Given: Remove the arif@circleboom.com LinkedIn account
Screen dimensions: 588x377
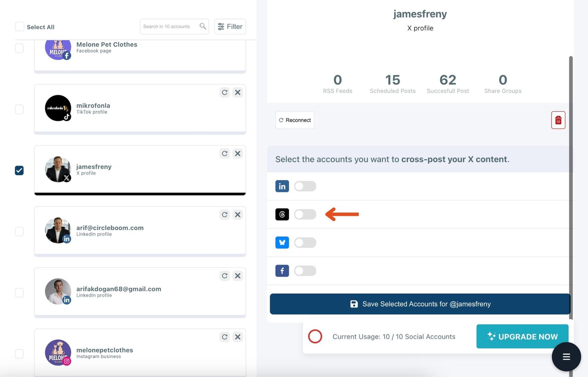Looking at the screenshot, I should click(238, 215).
